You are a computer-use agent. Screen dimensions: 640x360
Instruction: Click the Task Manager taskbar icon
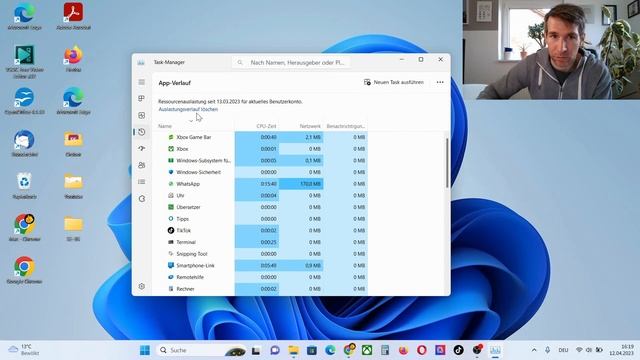(495, 350)
